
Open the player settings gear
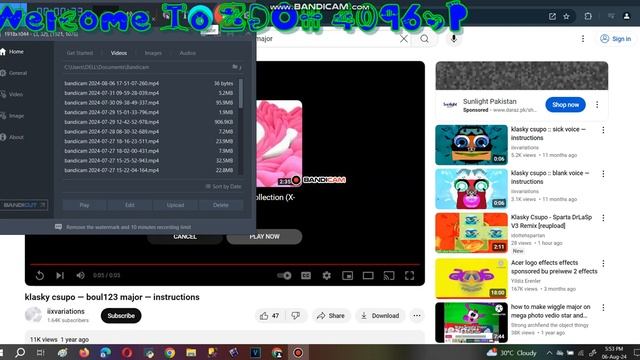point(327,276)
